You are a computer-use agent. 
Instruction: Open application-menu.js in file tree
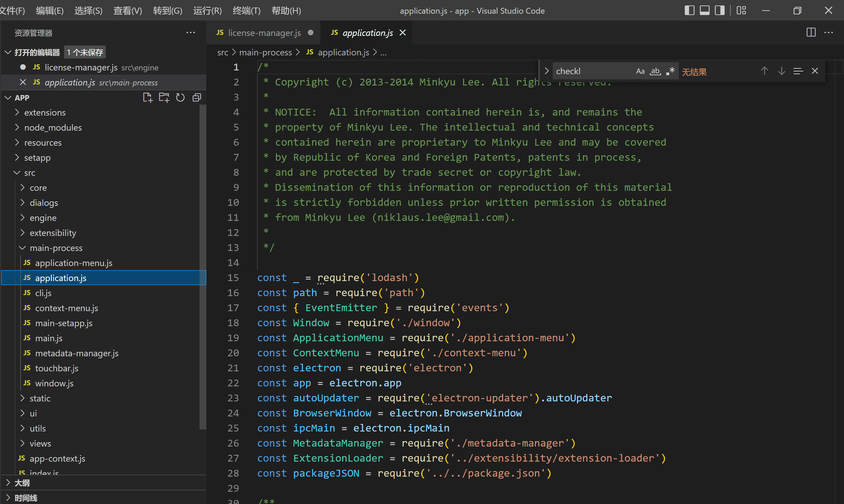coord(74,263)
